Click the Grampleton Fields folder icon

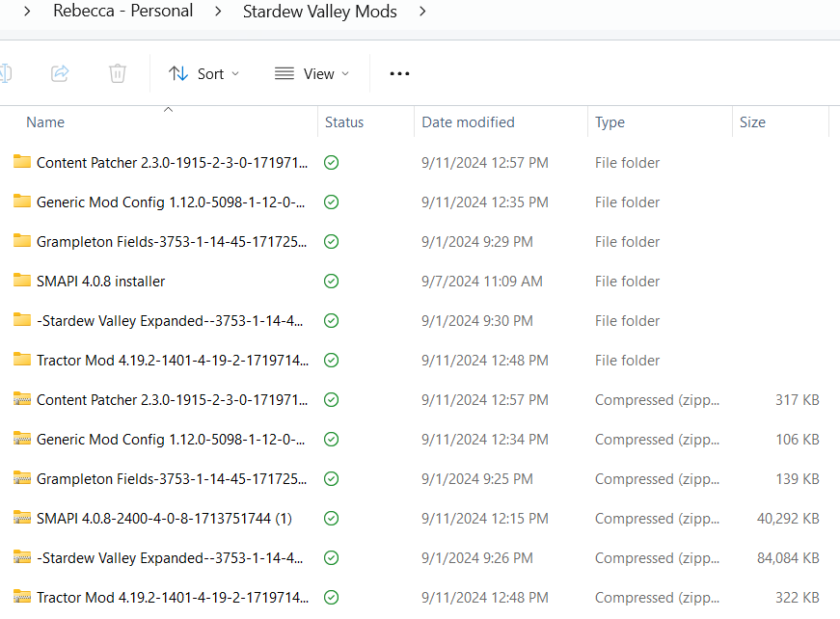[22, 242]
